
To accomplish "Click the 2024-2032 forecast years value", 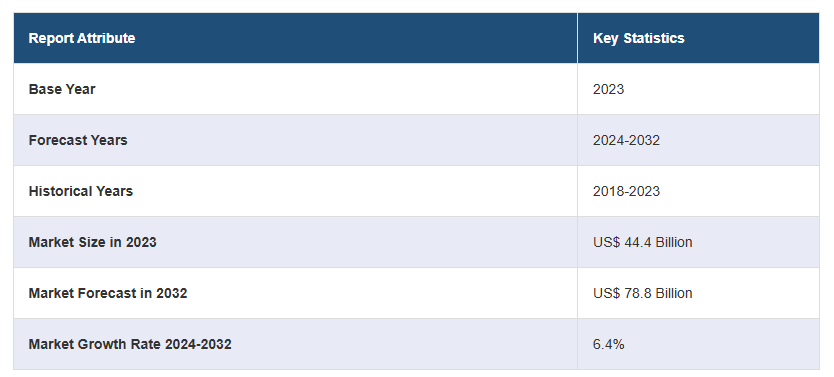I will coord(626,140).
